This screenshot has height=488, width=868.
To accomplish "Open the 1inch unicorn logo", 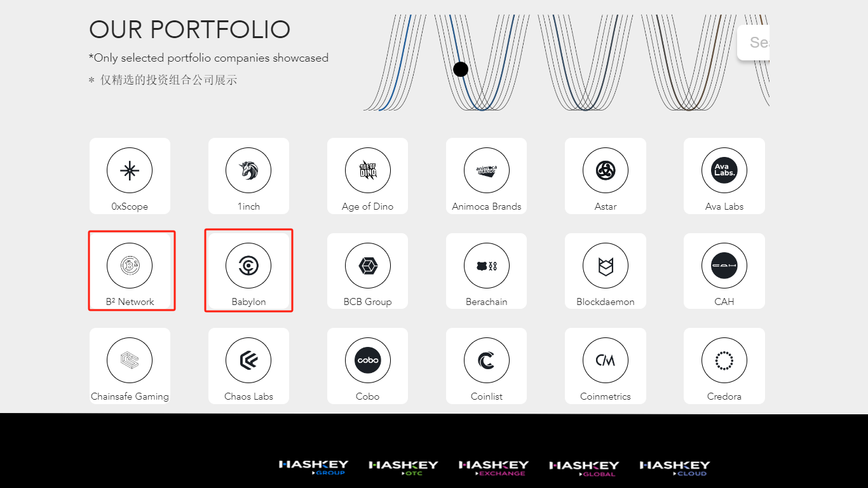I will pyautogui.click(x=248, y=170).
